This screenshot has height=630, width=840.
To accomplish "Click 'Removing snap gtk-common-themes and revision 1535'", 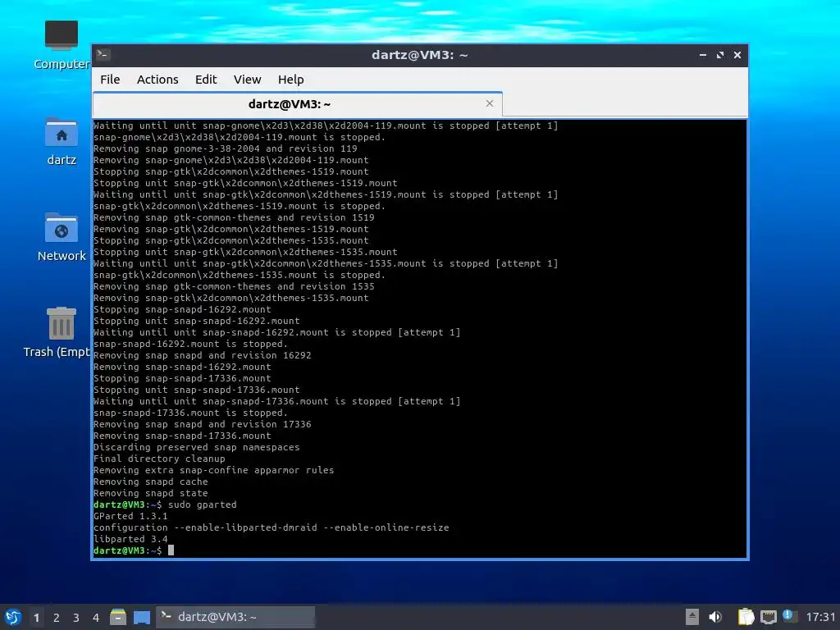I will (x=234, y=286).
